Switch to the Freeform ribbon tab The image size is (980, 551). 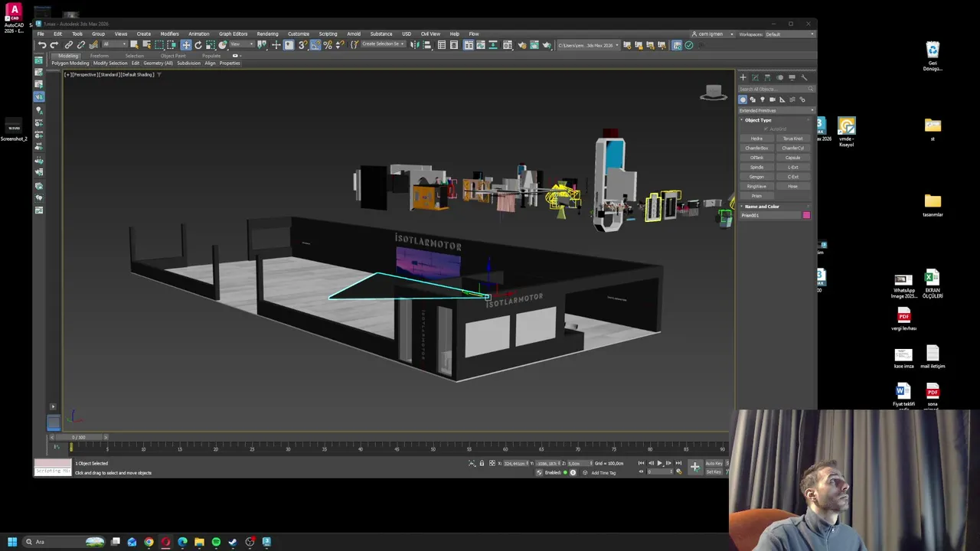point(99,56)
